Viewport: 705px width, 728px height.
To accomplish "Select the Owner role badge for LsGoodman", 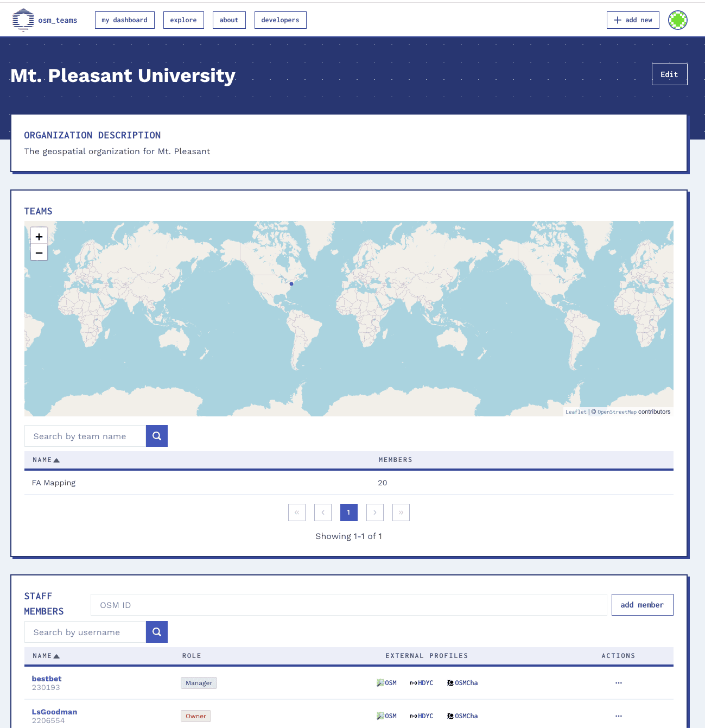I will tap(195, 716).
